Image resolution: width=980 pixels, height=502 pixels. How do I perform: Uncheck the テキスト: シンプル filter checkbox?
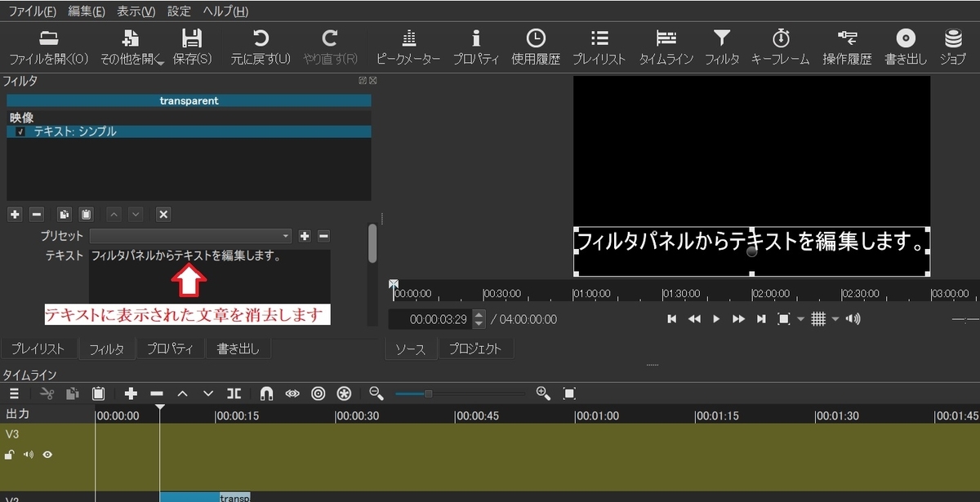click(20, 131)
